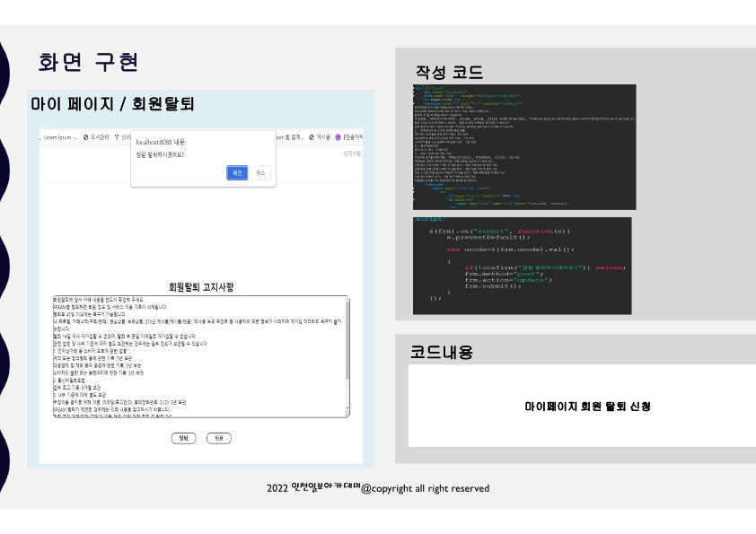Click the '코드내용' heading
Screen dimensions: 756x534
click(442, 352)
